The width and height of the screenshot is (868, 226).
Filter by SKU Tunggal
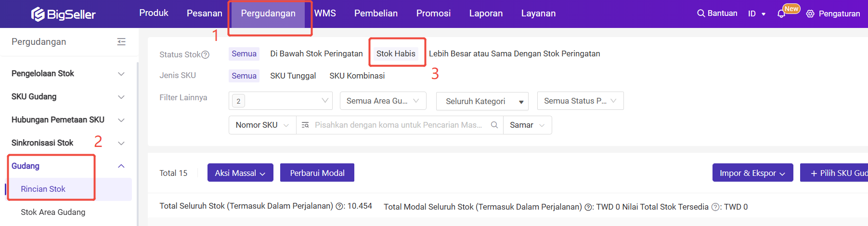[x=293, y=76]
